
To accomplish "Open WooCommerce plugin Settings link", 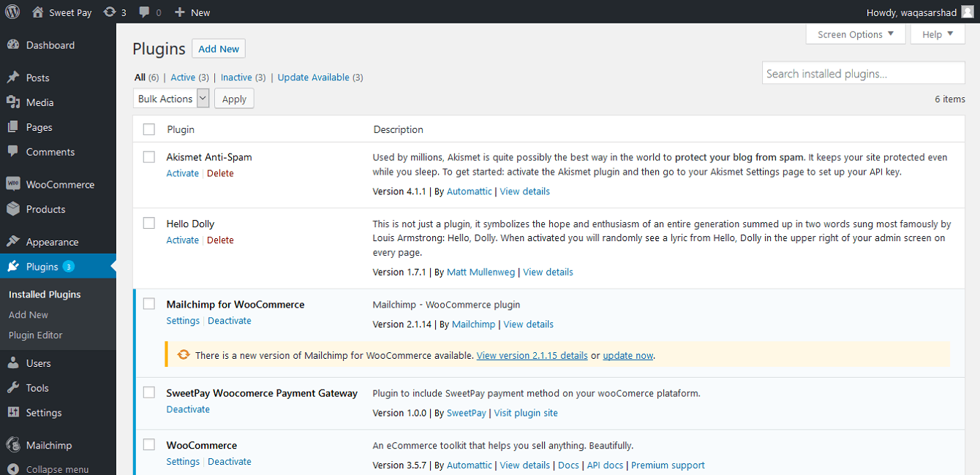I will (x=183, y=462).
